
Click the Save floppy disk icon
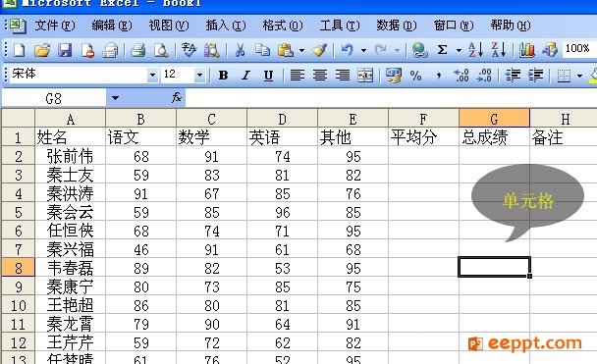(x=65, y=50)
